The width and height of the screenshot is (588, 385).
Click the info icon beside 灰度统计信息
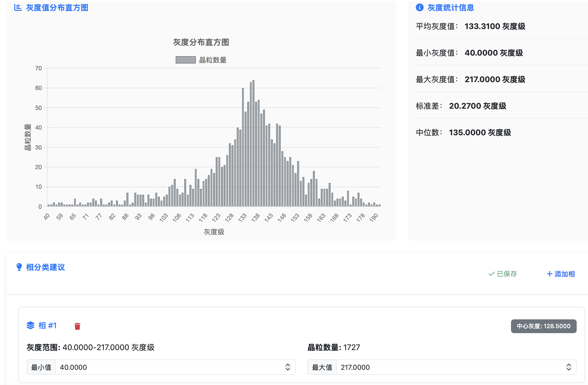419,8
